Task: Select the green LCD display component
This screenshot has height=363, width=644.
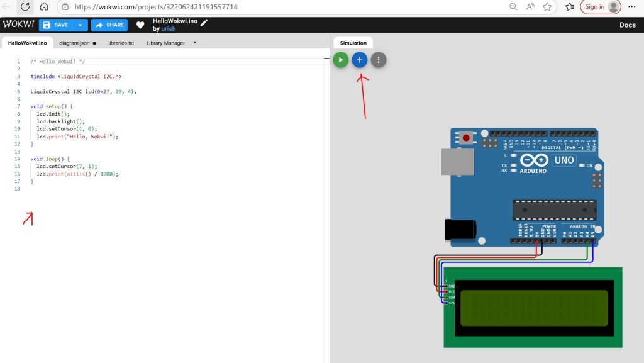Action: coord(533,308)
